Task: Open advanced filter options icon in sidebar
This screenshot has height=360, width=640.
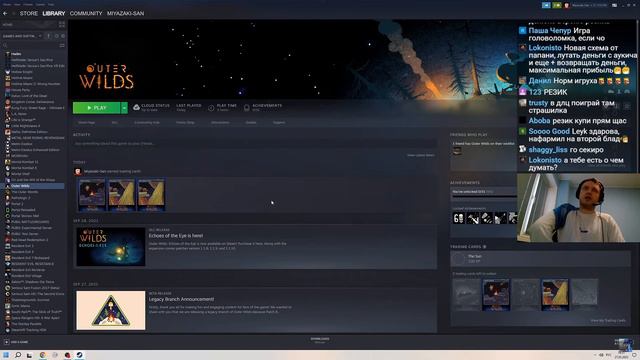Action: click(62, 45)
